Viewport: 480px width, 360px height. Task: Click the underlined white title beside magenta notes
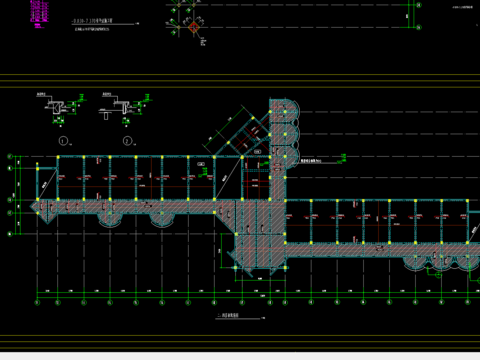92,21
